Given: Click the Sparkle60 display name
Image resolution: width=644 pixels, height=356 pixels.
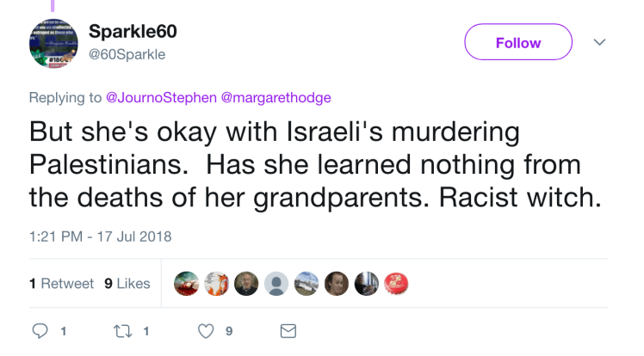Looking at the screenshot, I should point(133,32).
